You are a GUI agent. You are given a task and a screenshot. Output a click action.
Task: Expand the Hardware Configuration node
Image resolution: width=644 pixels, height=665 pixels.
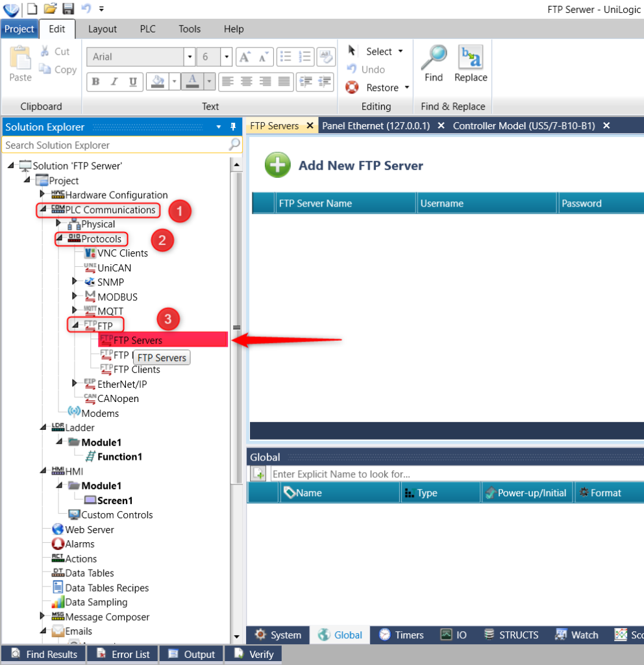pos(42,194)
